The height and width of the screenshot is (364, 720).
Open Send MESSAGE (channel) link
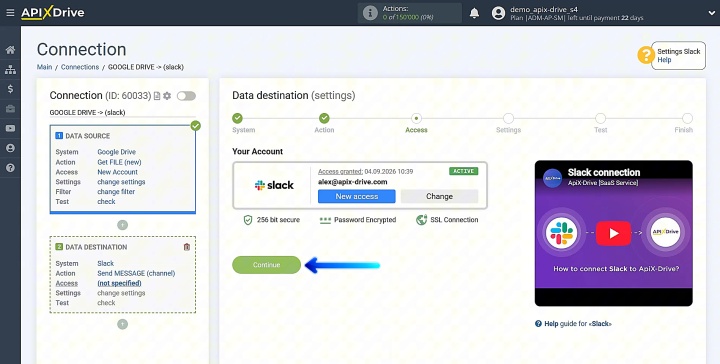136,273
